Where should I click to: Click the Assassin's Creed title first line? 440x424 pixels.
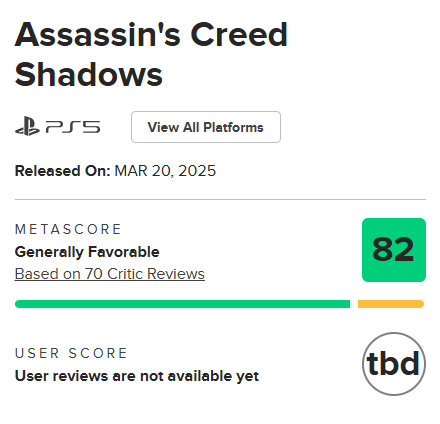pyautogui.click(x=151, y=35)
